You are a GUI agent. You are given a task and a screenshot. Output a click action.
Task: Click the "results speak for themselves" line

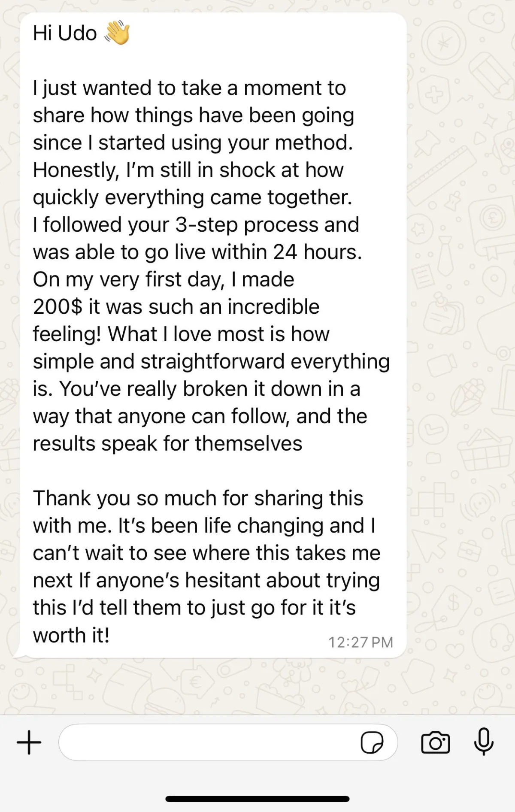click(167, 443)
